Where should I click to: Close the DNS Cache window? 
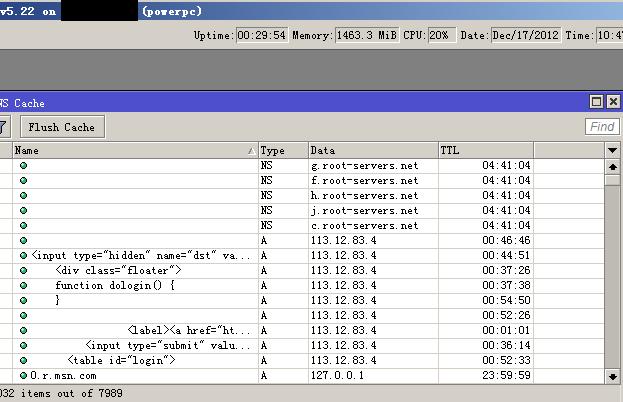click(613, 102)
